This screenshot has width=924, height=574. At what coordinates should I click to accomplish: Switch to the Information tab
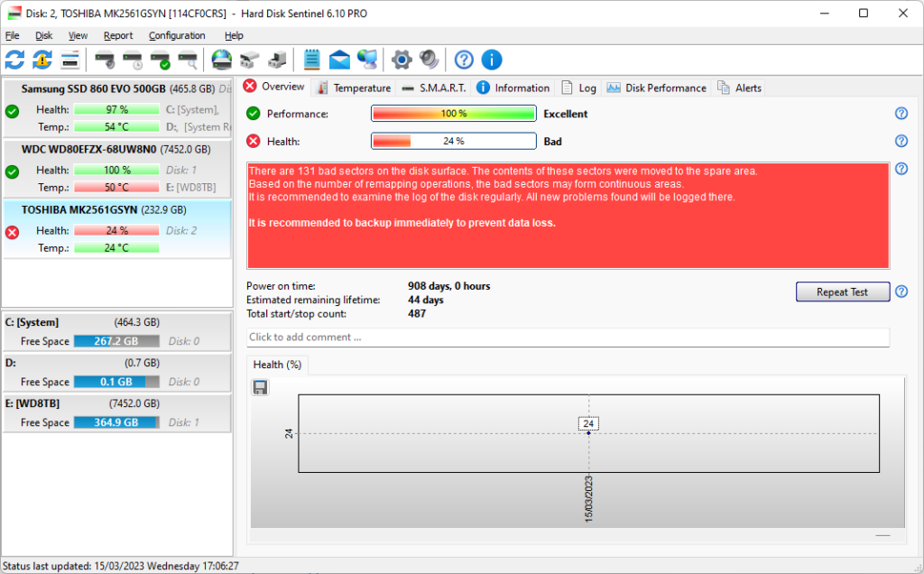coord(513,88)
